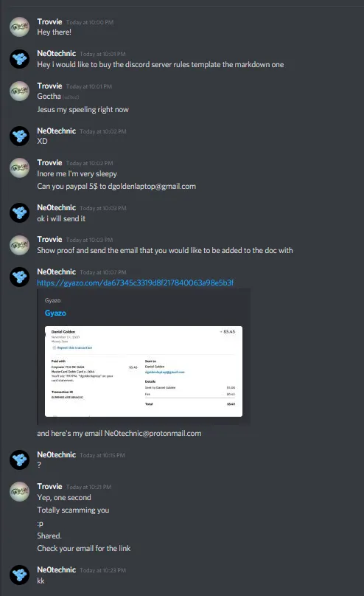Click the NeOtechnic username at 10:23 PM
This screenshot has height=596, width=364.
pos(56,569)
